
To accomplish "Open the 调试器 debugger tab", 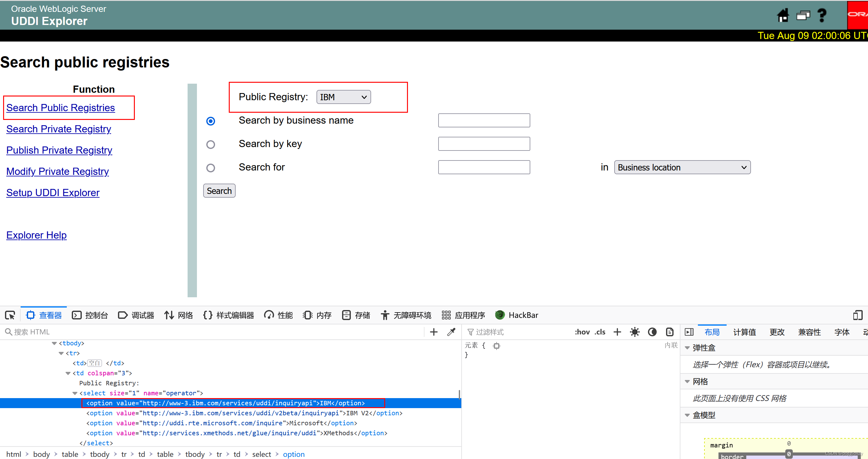I will [136, 315].
